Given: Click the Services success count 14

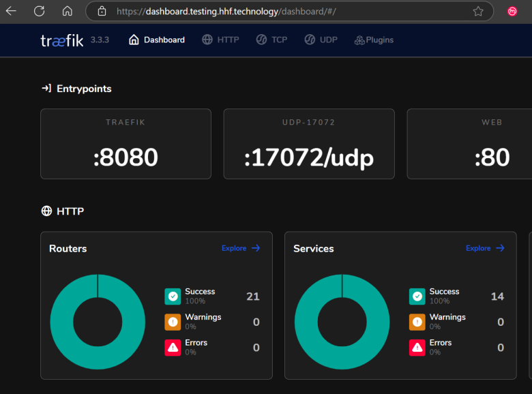Looking at the screenshot, I should pos(497,297).
